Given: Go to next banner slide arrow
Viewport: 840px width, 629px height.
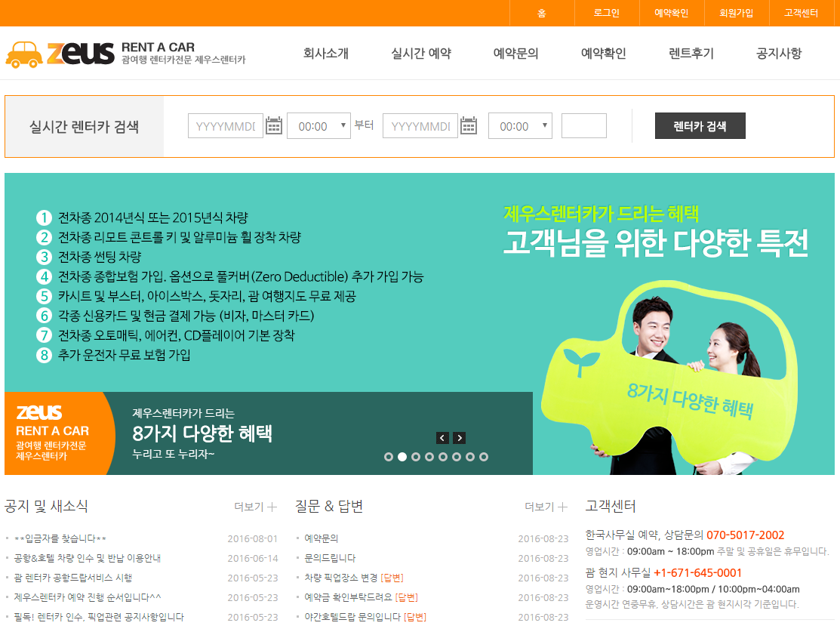Looking at the screenshot, I should (459, 438).
